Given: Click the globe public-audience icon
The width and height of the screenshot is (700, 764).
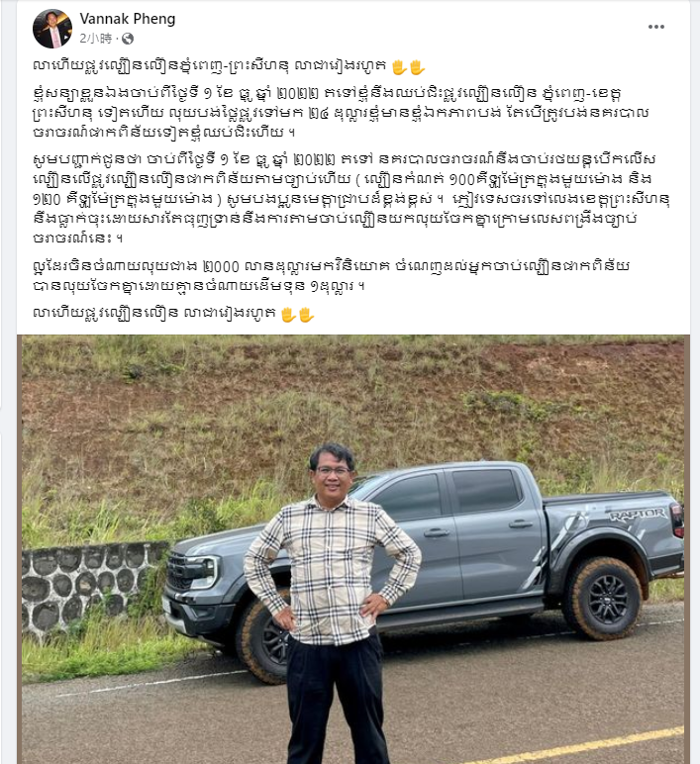Looking at the screenshot, I should (x=128, y=39).
